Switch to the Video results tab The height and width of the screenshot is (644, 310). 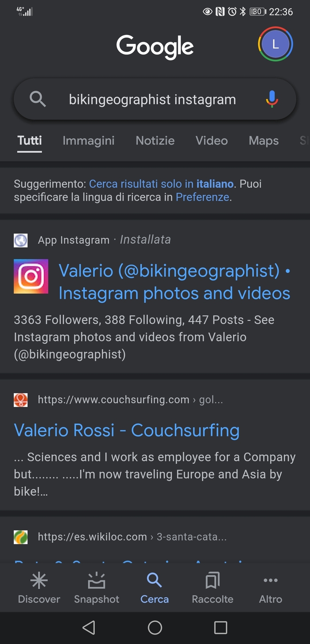[x=212, y=141]
